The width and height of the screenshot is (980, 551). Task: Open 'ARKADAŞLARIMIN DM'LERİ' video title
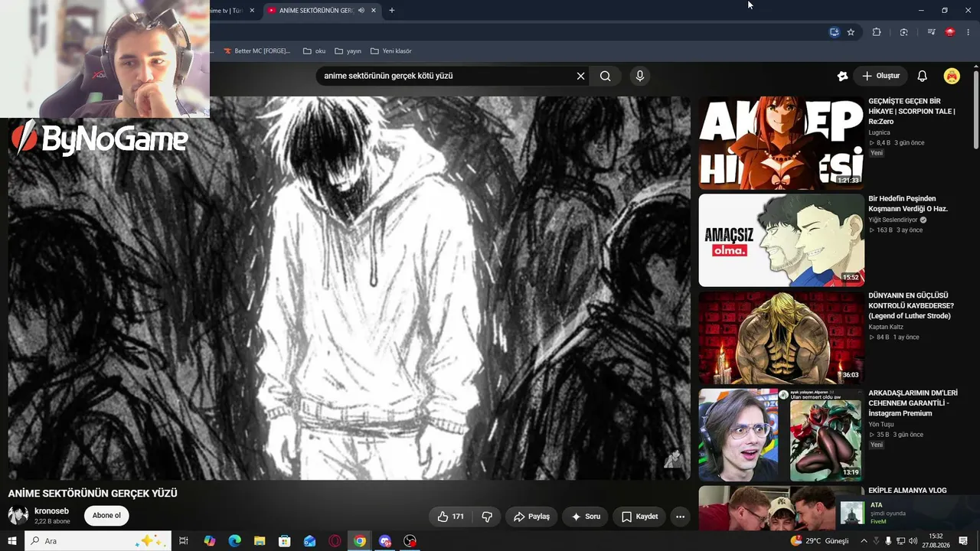913,403
